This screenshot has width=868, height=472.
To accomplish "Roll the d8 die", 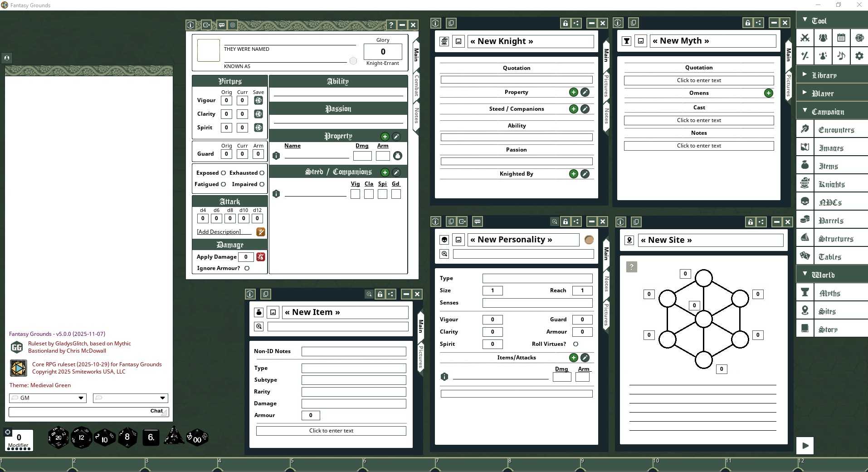I will [x=127, y=437].
